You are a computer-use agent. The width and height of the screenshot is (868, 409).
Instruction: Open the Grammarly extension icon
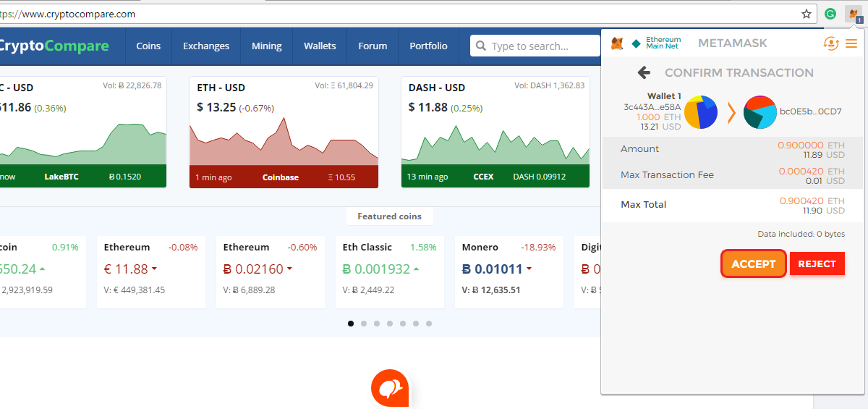tap(831, 14)
